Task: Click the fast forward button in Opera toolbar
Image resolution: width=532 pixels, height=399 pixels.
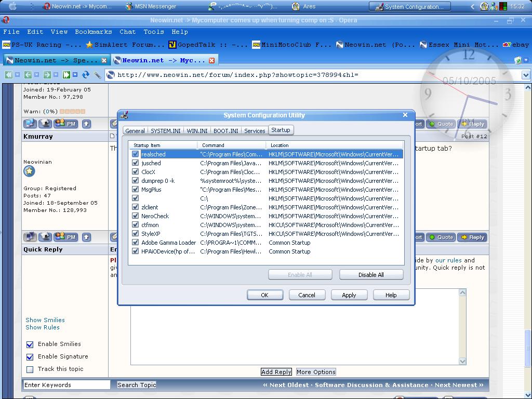Action: tap(66, 74)
